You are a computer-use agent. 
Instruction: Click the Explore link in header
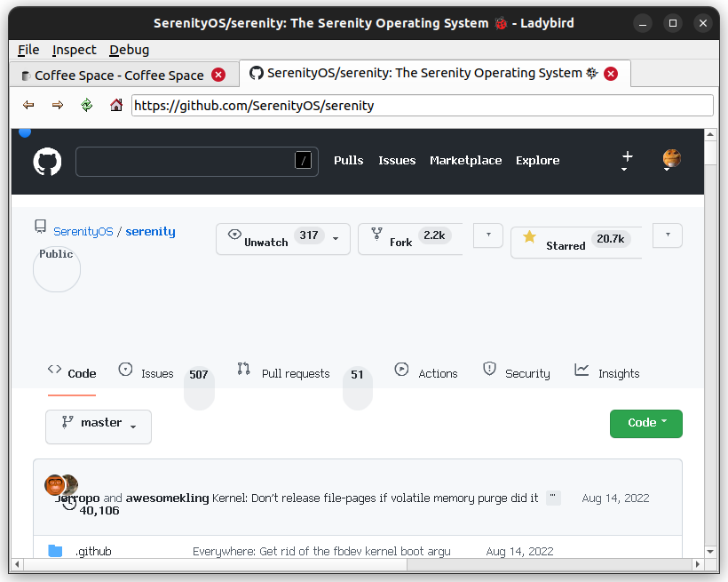click(x=538, y=160)
